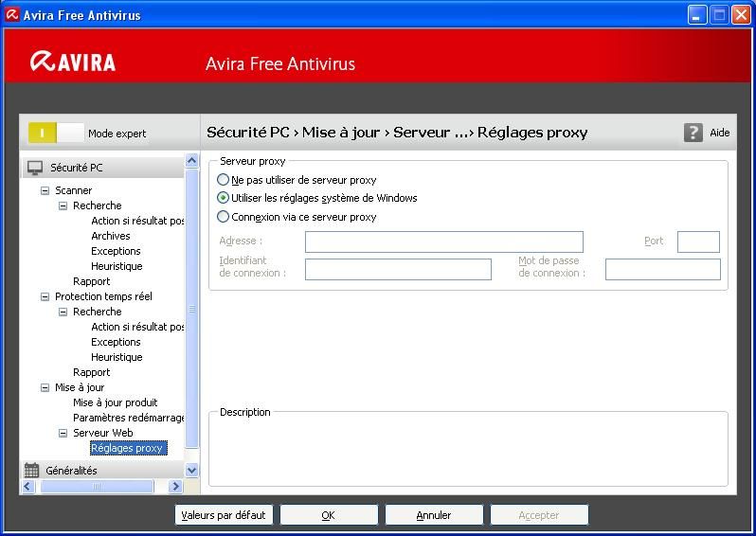Select Action si résultat under Protection temps réel
Screen dimensions: 756x536
point(137,327)
